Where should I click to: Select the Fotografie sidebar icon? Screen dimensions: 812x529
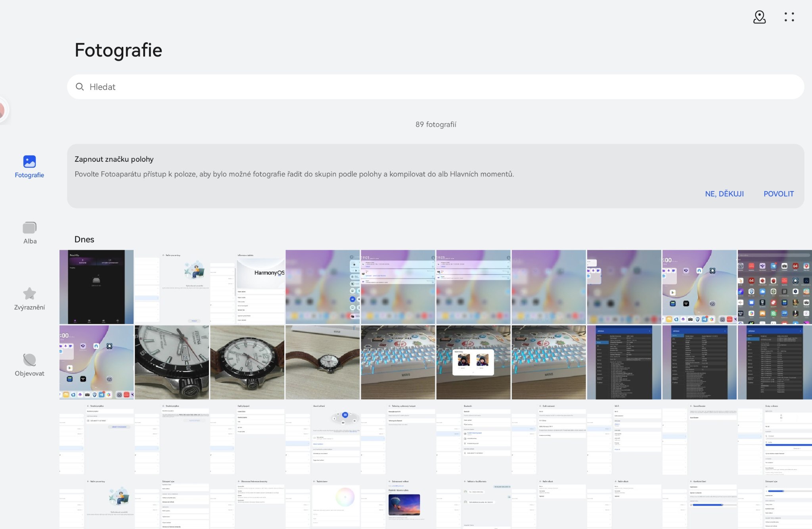pos(29,161)
